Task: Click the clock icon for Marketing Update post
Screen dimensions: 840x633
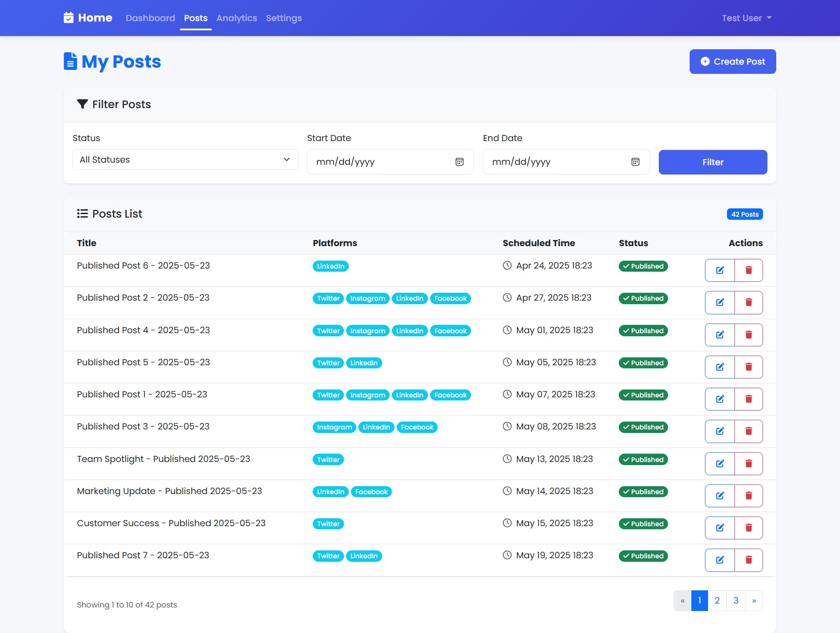Action: [x=507, y=491]
